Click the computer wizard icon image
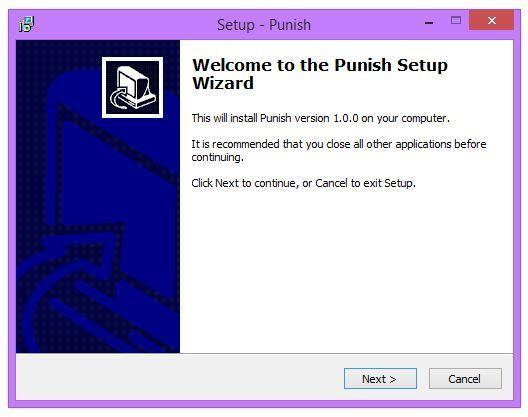 coord(132,88)
